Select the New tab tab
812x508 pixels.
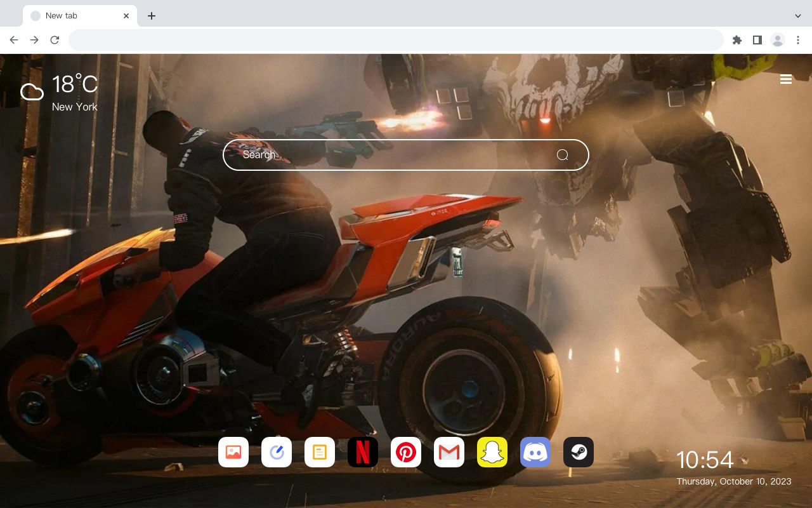[x=80, y=16]
